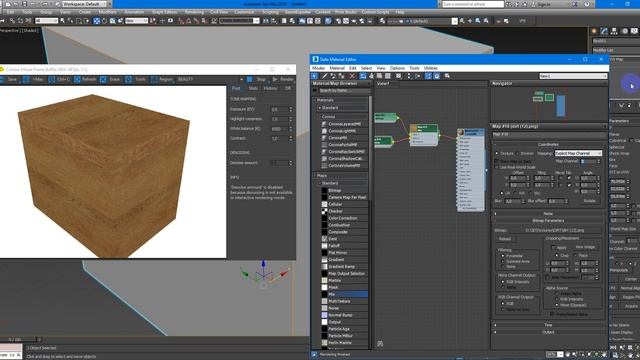Toggle Show Map on Back checkbox
Image resolution: width=640 pixels, height=360 pixels.
tap(497, 161)
